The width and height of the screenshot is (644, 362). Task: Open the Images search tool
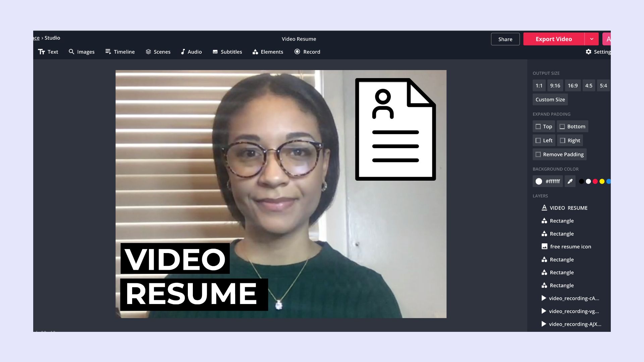pos(82,52)
